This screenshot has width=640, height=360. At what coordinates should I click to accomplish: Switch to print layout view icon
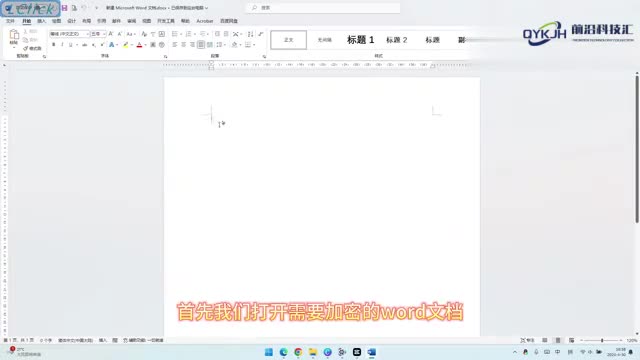pyautogui.click(x=558, y=340)
